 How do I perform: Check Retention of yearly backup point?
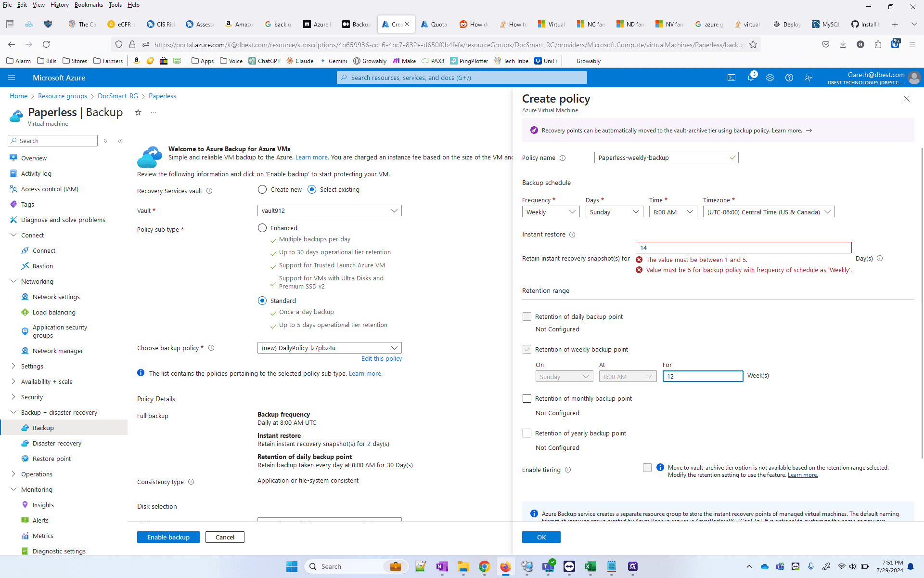pyautogui.click(x=527, y=433)
